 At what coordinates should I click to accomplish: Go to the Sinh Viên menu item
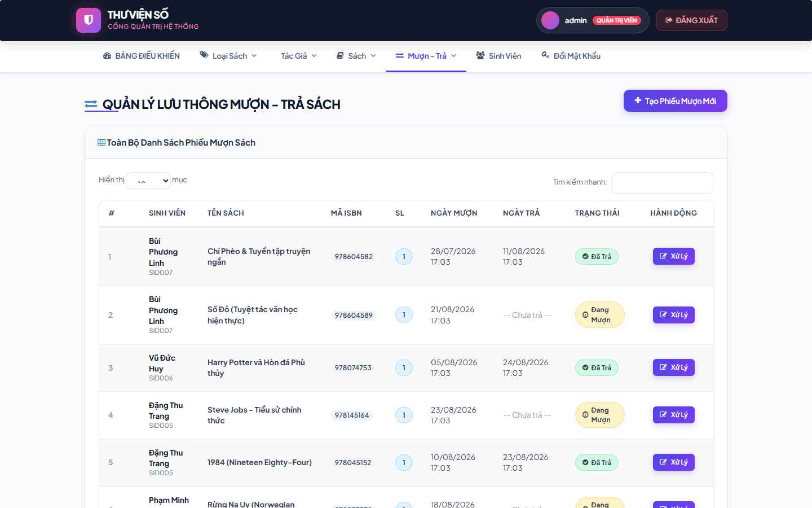point(498,56)
